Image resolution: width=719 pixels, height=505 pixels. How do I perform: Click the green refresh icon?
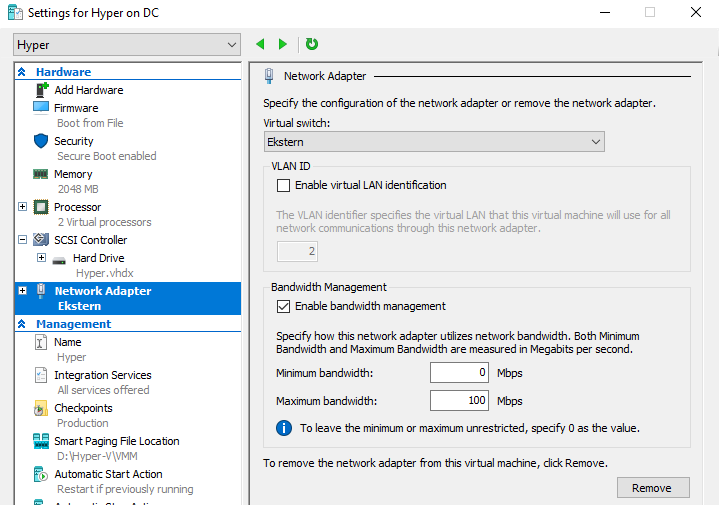click(x=312, y=44)
